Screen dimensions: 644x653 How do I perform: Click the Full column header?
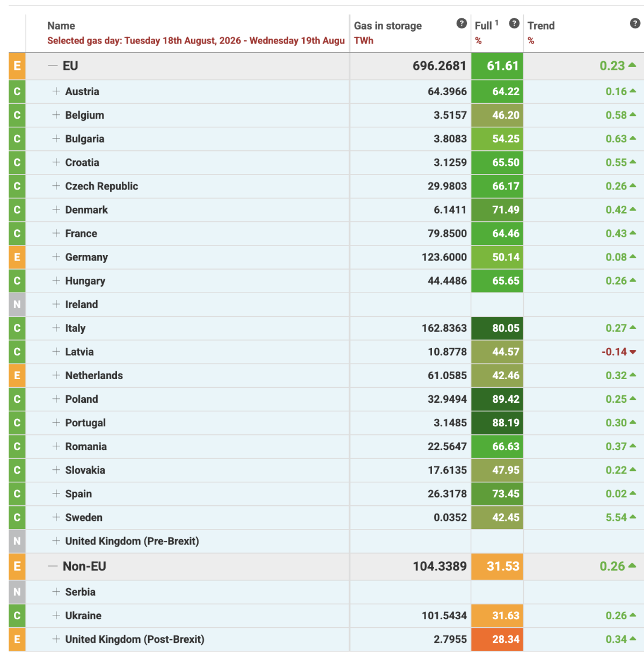[x=483, y=26]
